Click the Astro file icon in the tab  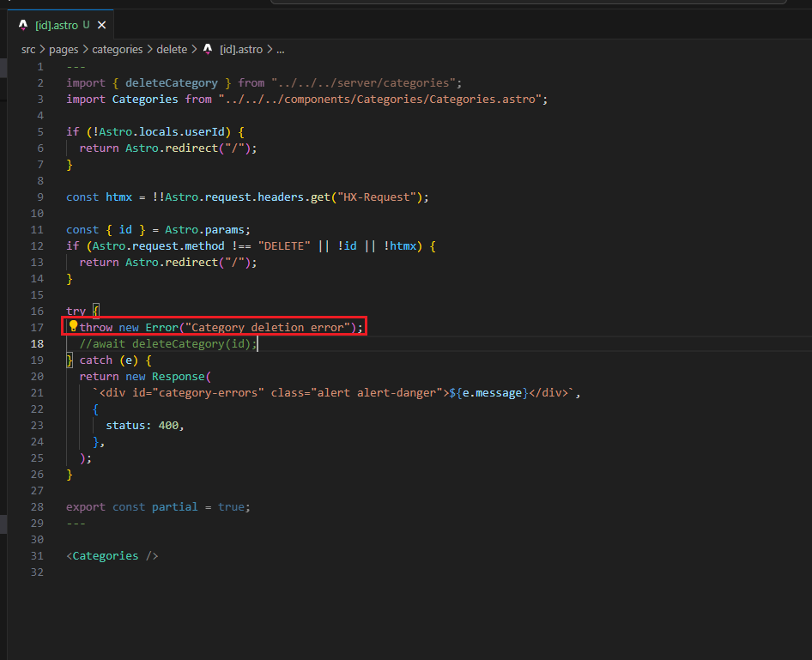[x=23, y=25]
